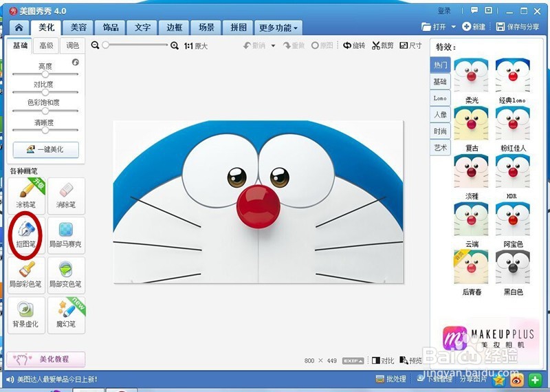Open the 打开 dropdown arrow
The width and height of the screenshot is (550, 392).
453,27
